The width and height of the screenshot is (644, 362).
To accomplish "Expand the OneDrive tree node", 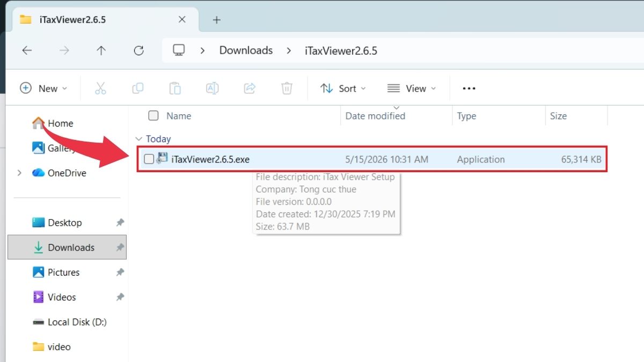I will click(20, 173).
